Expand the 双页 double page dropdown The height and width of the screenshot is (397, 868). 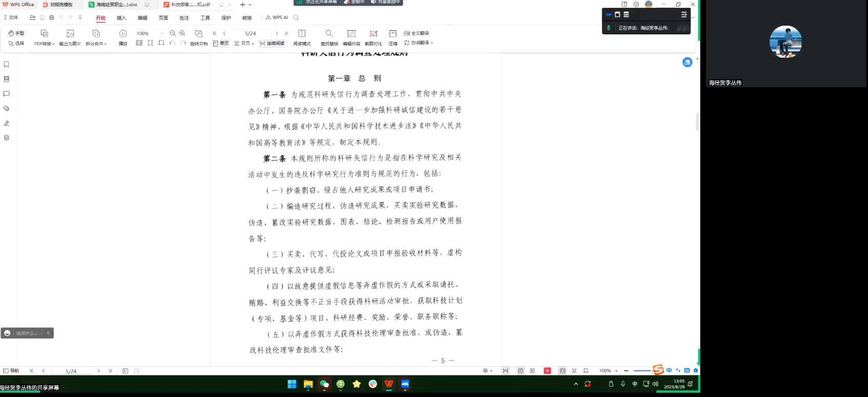pos(253,44)
